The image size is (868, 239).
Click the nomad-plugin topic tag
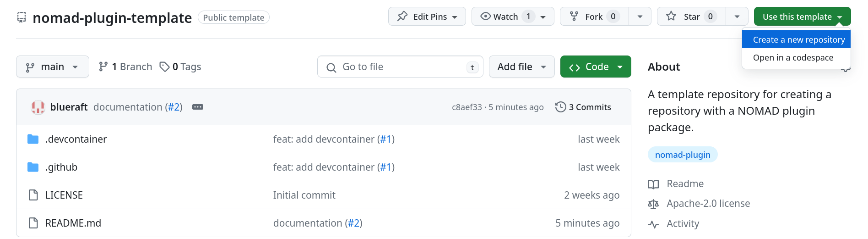[682, 155]
